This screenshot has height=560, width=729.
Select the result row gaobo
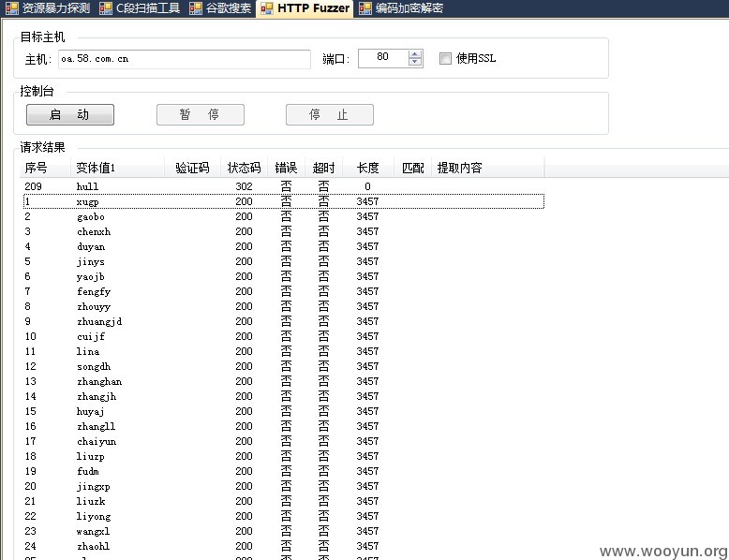pyautogui.click(x=284, y=216)
